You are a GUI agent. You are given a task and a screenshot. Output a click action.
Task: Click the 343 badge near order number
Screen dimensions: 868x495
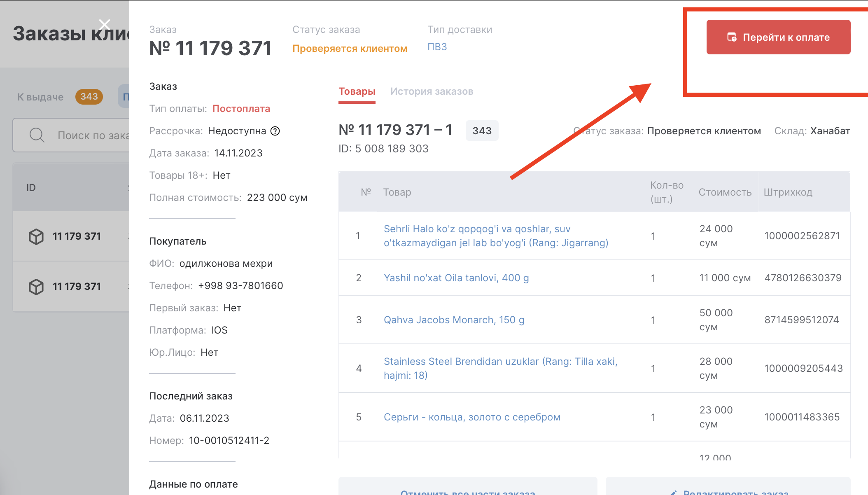tap(482, 131)
